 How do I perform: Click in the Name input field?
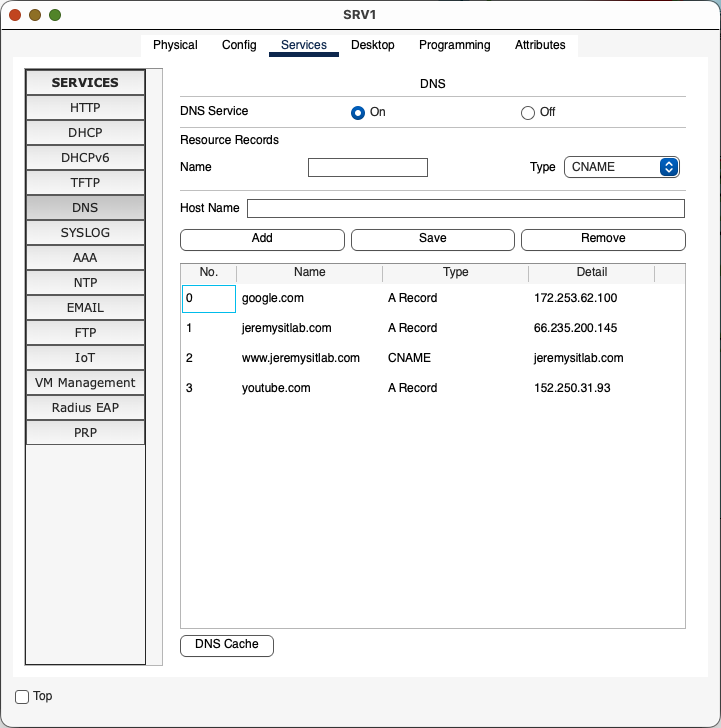click(x=367, y=167)
